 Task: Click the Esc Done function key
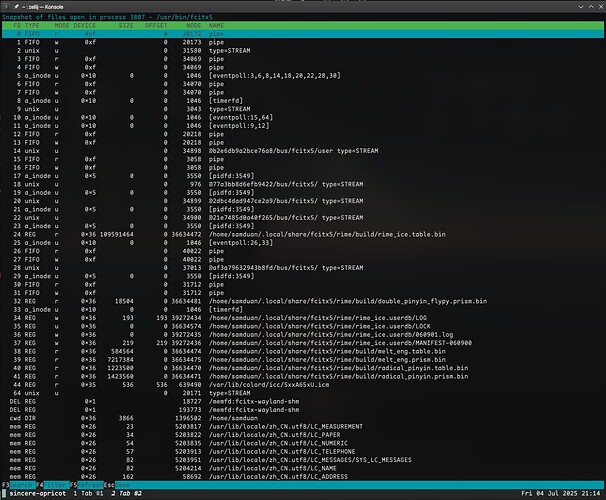point(117,485)
